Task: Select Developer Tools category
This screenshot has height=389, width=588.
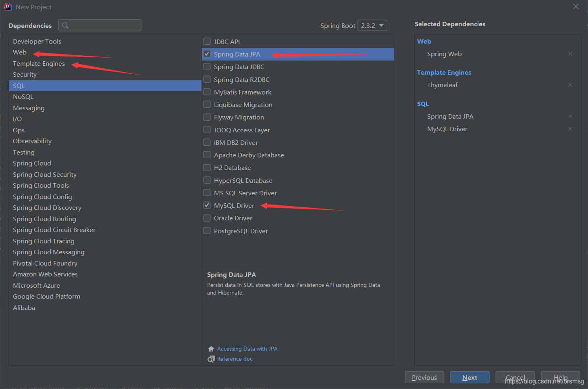Action: (105, 41)
